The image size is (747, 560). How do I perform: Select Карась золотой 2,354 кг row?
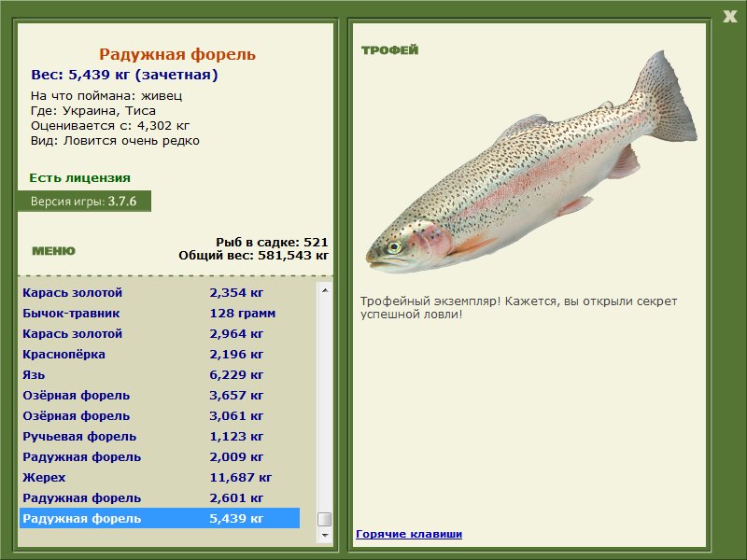click(x=160, y=292)
